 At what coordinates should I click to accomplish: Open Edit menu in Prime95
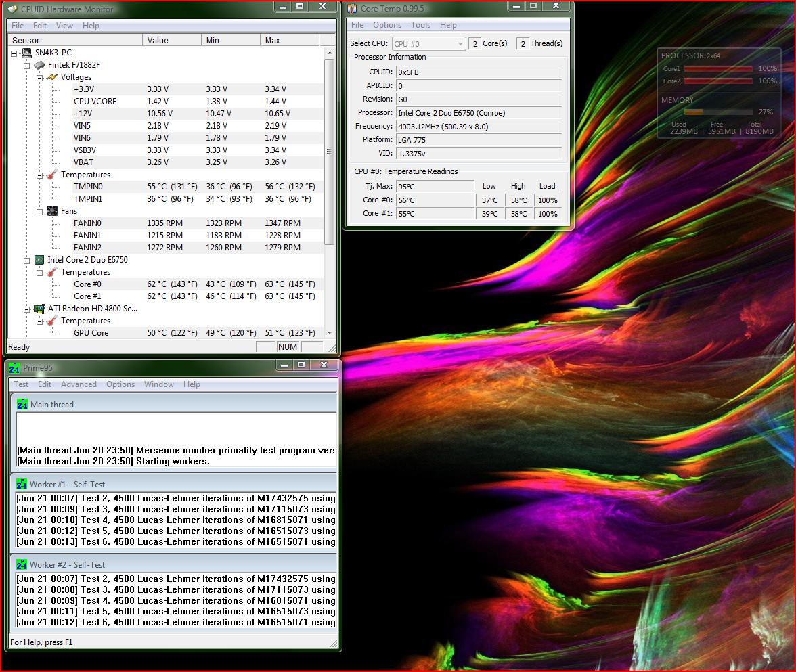45,384
